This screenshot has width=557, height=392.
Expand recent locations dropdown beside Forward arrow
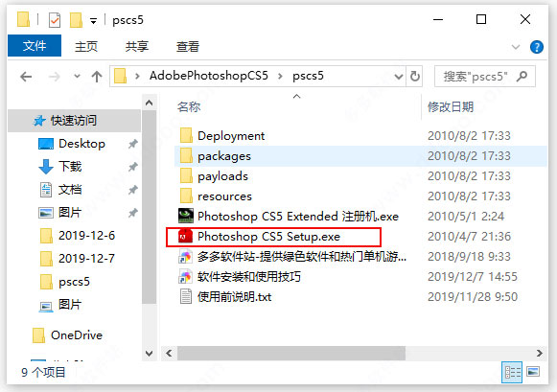(x=77, y=76)
